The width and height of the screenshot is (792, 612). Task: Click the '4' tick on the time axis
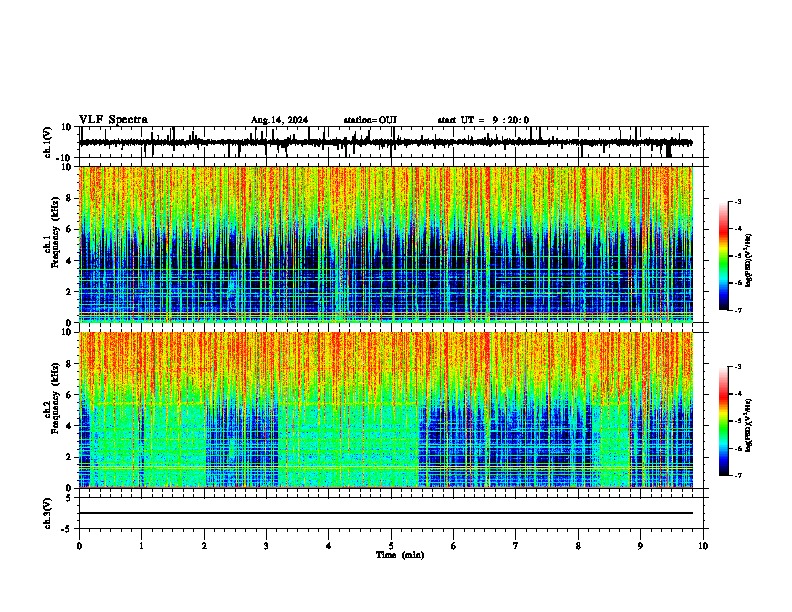(329, 546)
